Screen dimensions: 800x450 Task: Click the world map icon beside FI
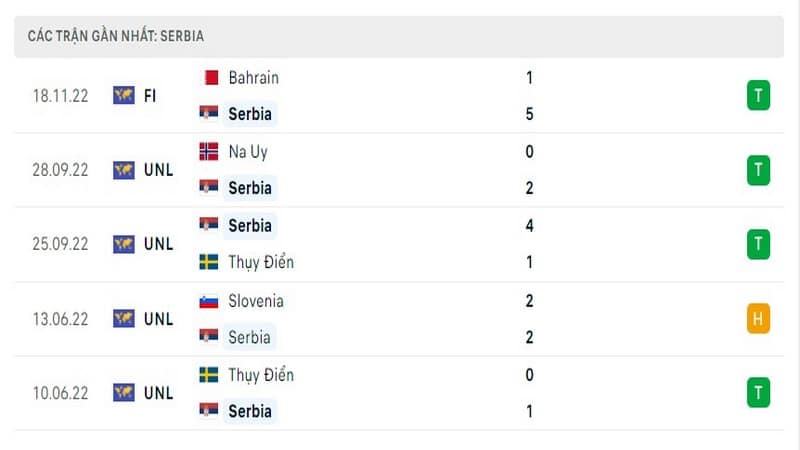tap(124, 95)
